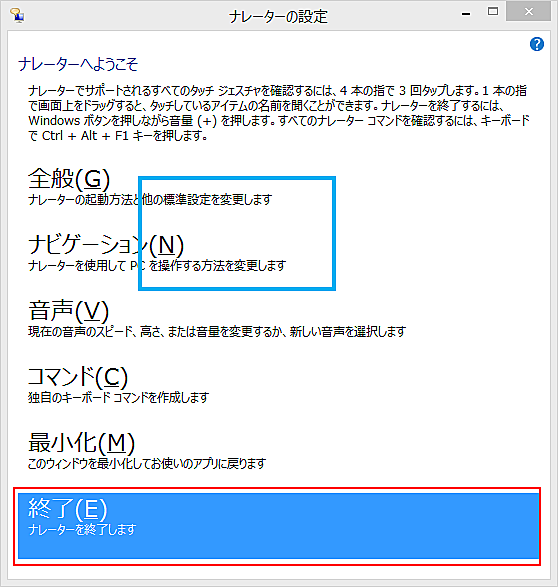
Task: Open the 音声(V) voice settings
Action: 68,311
